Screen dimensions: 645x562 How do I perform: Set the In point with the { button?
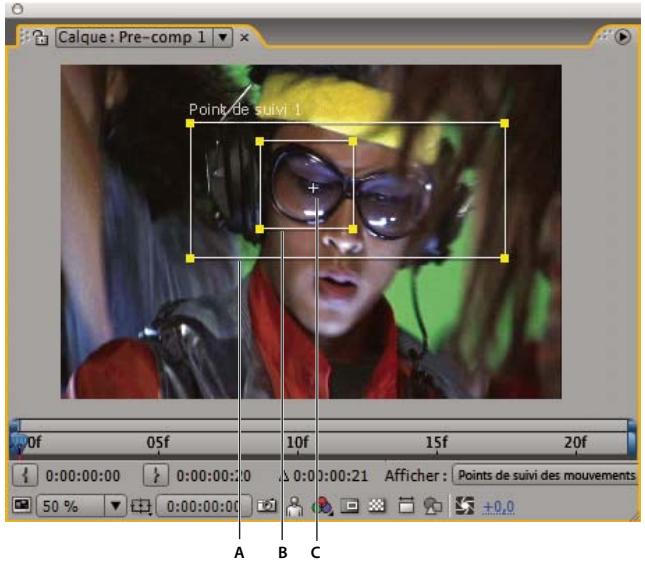(25, 475)
